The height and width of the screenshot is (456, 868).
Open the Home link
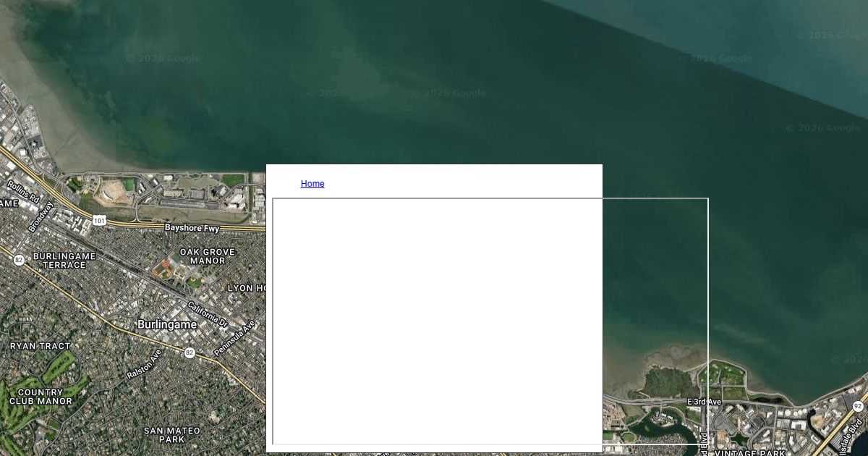point(312,184)
